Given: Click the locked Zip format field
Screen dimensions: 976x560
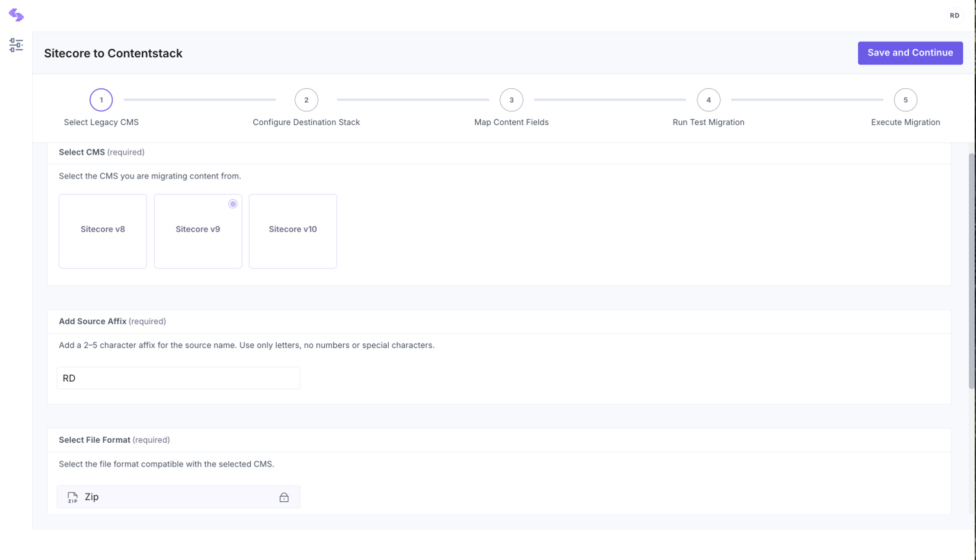Looking at the screenshot, I should 178,497.
